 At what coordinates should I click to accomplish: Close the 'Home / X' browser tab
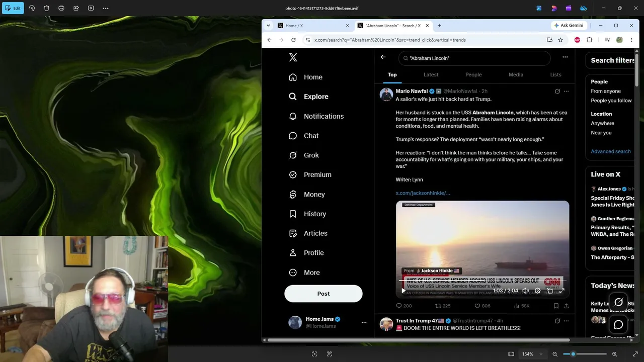click(347, 26)
